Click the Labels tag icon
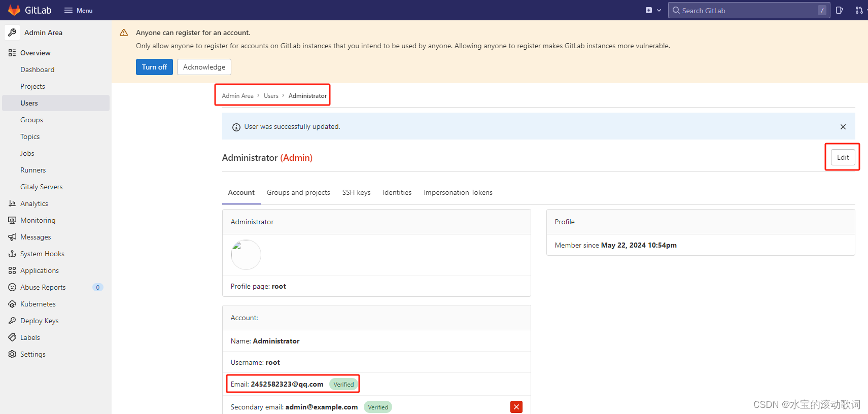 point(12,337)
